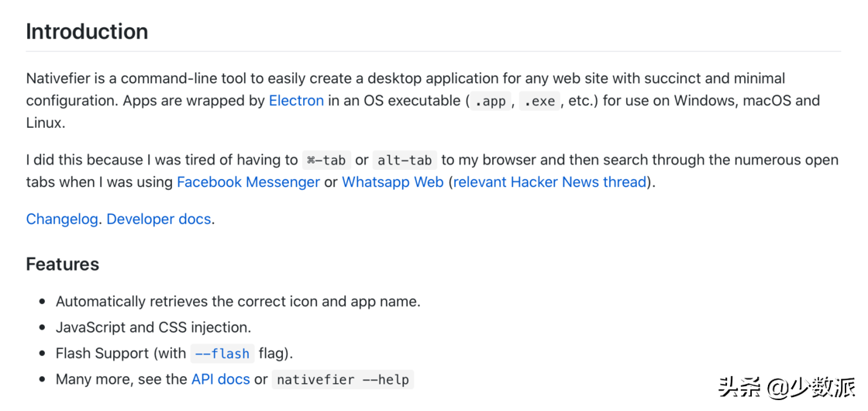
Task: Visit the API docs link
Action: point(220,380)
